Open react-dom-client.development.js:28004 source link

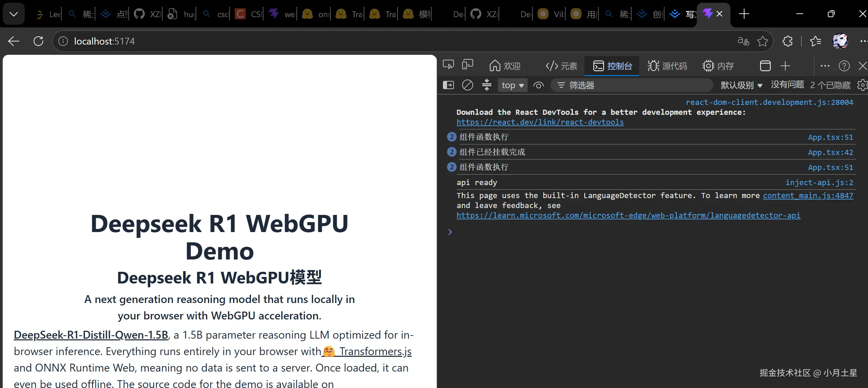[x=770, y=102]
